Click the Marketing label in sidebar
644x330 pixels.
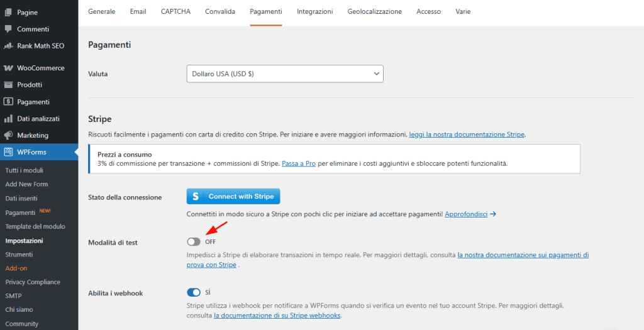click(x=33, y=135)
